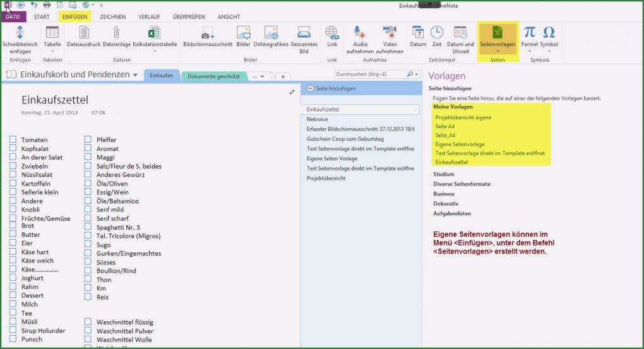Check the Kopfsalat checkbox
The width and height of the screenshot is (644, 349).
click(13, 148)
